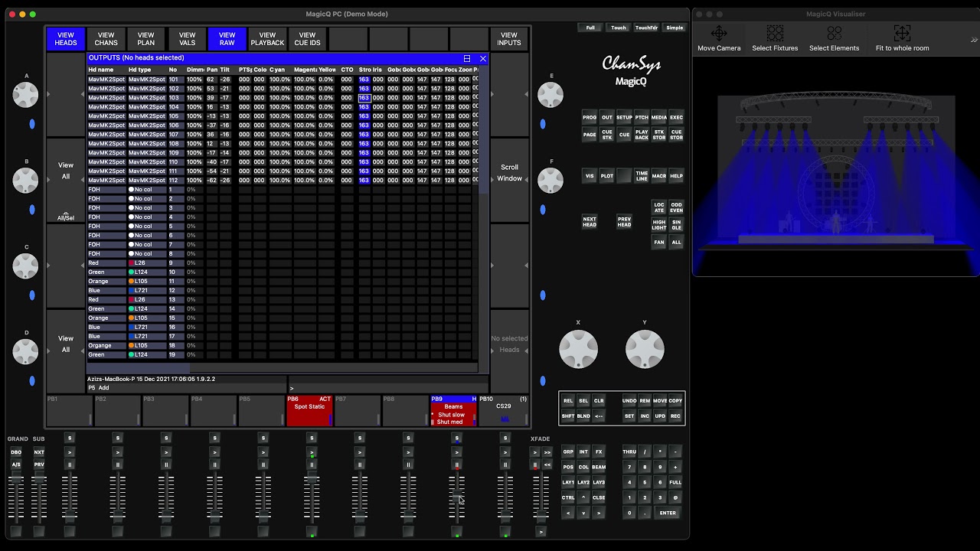
Task: Click the ENTER key on keypad
Action: pyautogui.click(x=668, y=513)
